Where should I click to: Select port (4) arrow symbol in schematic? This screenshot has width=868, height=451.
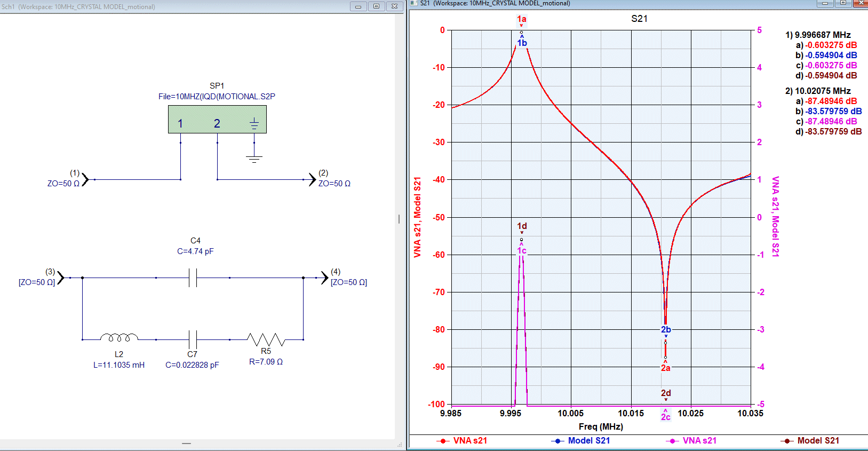pyautogui.click(x=324, y=278)
